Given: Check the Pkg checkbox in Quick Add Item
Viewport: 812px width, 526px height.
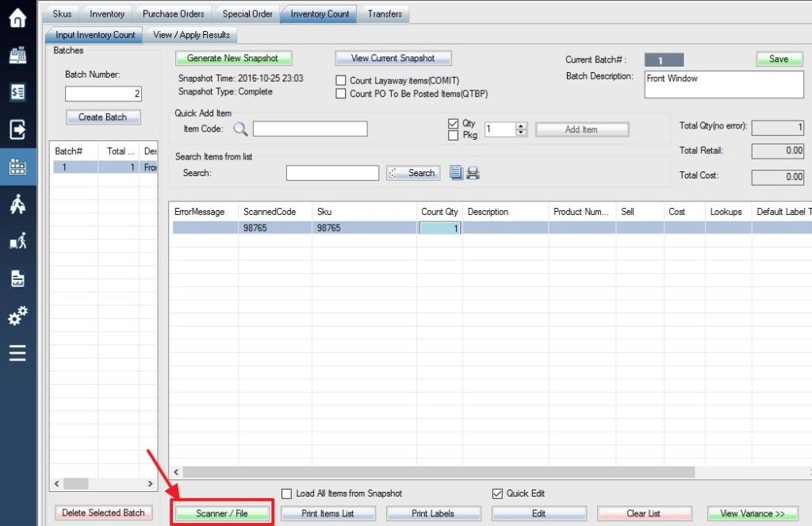Looking at the screenshot, I should coord(454,136).
